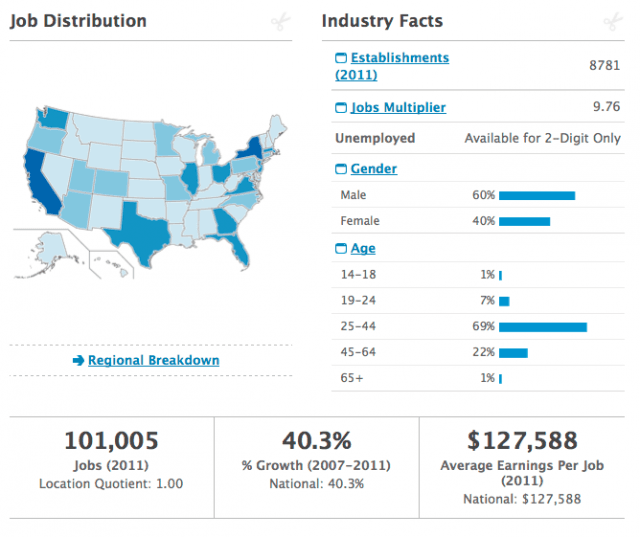Click the icon before the Age heading
This screenshot has width=640, height=537.
coord(341,249)
